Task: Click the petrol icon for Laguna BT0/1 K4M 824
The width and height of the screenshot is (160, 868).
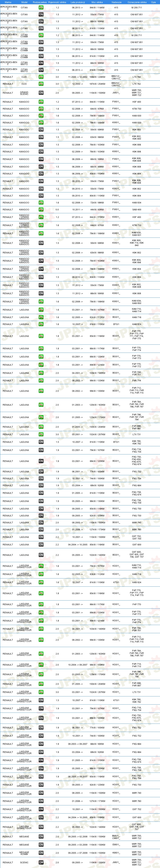Action: (41, 324)
